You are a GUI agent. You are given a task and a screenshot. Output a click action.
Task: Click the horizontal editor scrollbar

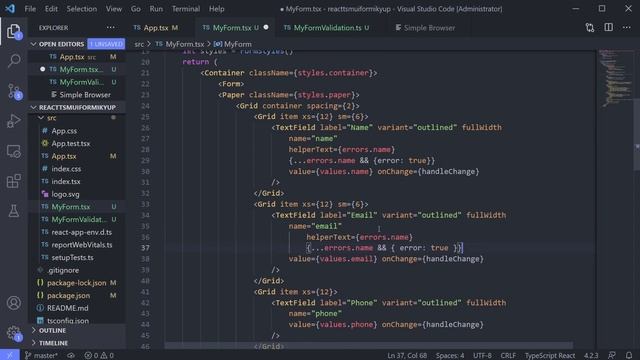369,346
